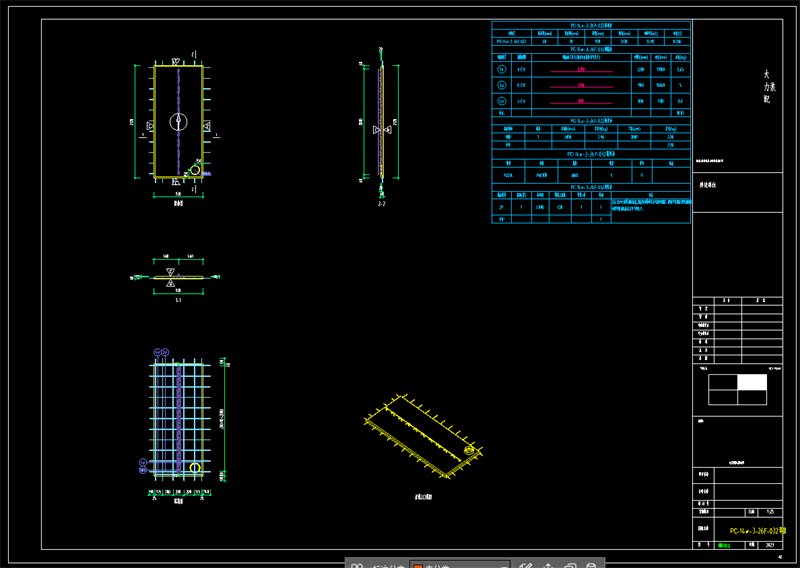Viewport: 800px width, 568px height.
Task: Click the 1:25 scale cell in the title block
Action: [770, 512]
